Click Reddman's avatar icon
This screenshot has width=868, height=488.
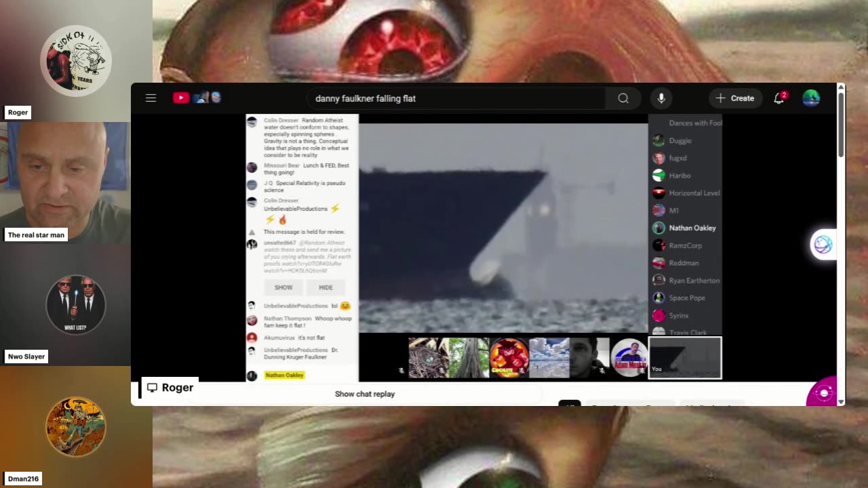(x=658, y=263)
